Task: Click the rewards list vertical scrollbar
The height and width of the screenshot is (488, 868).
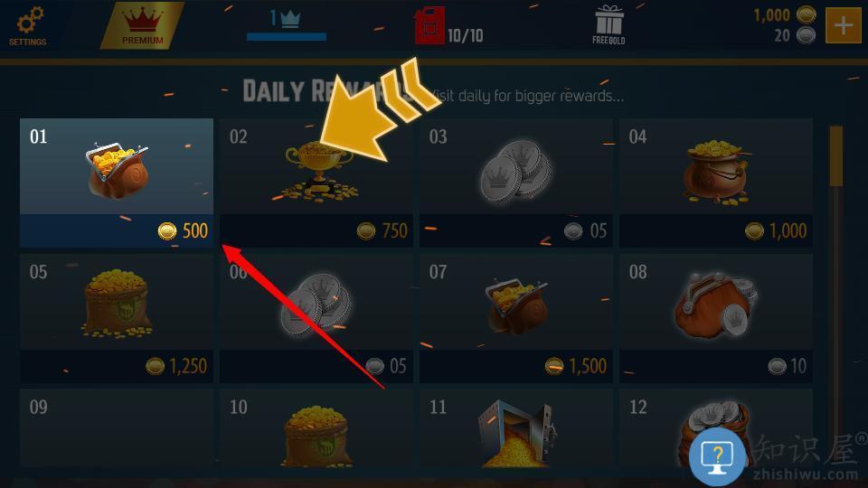Action: [x=835, y=293]
